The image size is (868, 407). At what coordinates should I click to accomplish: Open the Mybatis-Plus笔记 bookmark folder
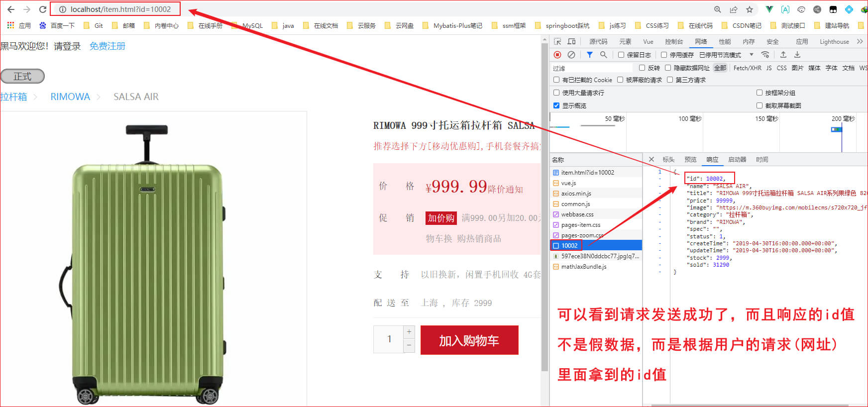point(452,25)
